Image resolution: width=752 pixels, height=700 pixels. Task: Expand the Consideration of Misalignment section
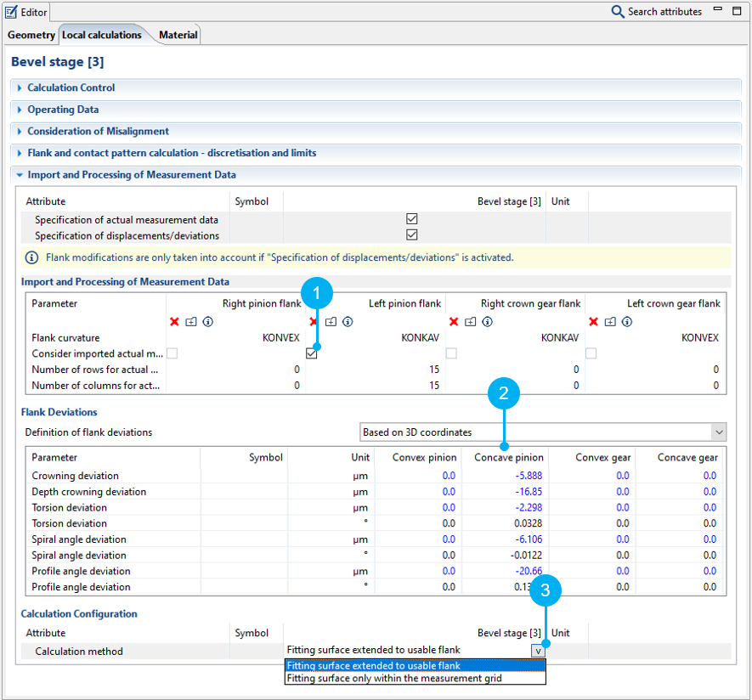[x=98, y=131]
